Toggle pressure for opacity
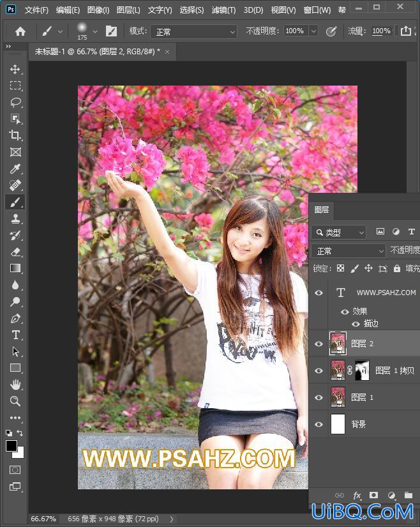This screenshot has width=420, height=527. (331, 31)
